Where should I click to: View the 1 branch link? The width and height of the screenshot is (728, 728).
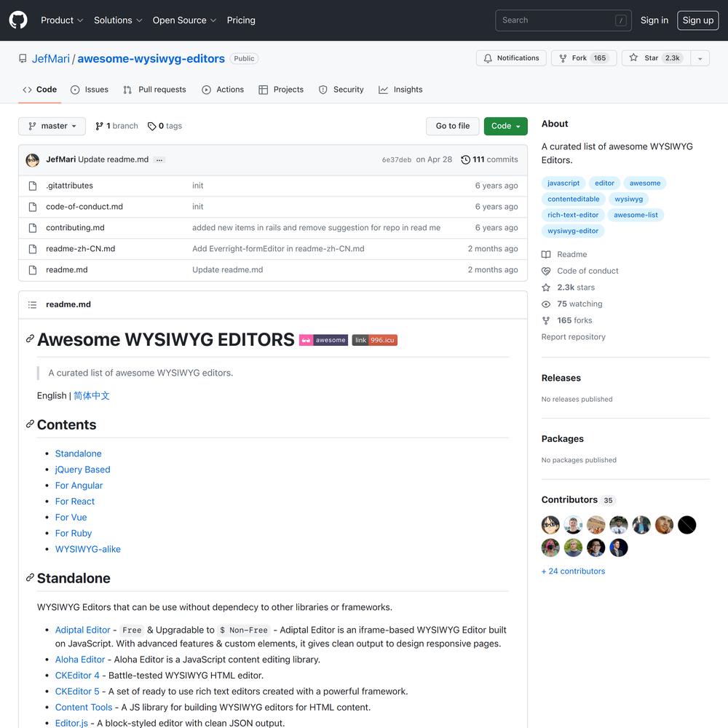pos(116,126)
